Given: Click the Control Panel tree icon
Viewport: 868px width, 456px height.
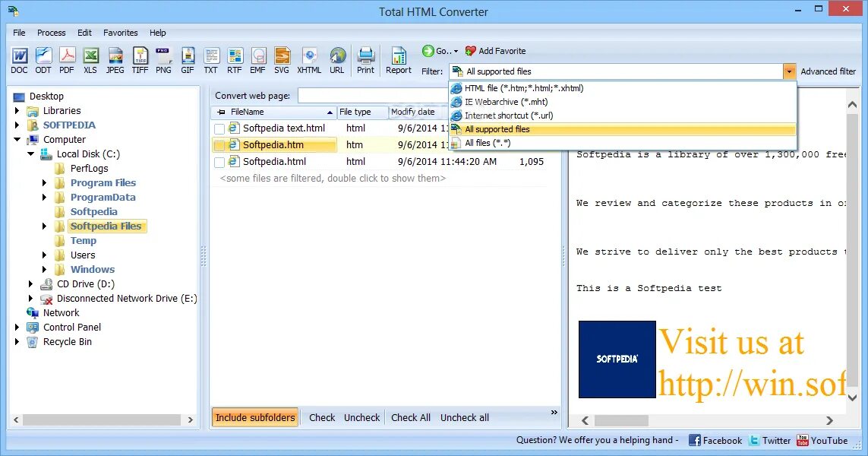Looking at the screenshot, I should coord(33,328).
